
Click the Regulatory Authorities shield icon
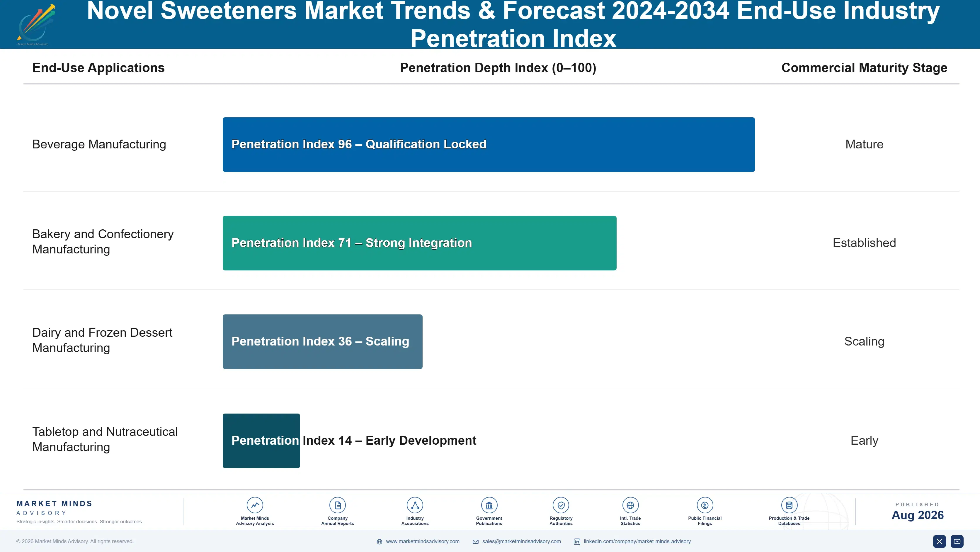[561, 505]
